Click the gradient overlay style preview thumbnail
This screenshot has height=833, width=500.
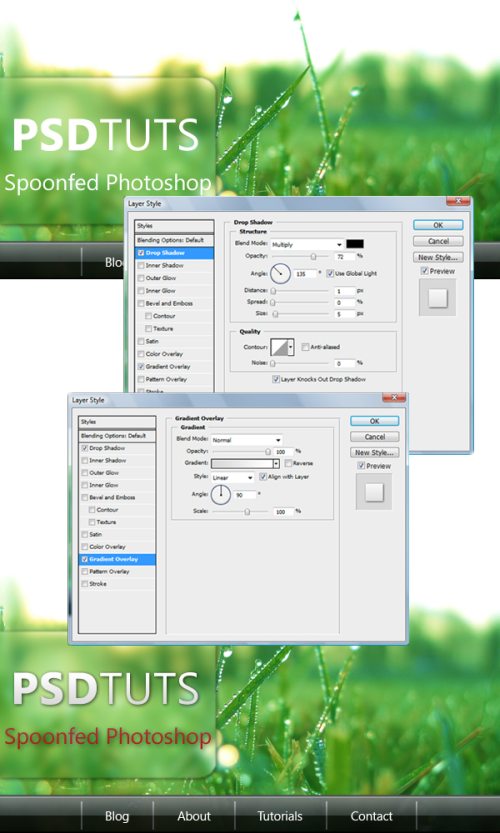coord(374,492)
